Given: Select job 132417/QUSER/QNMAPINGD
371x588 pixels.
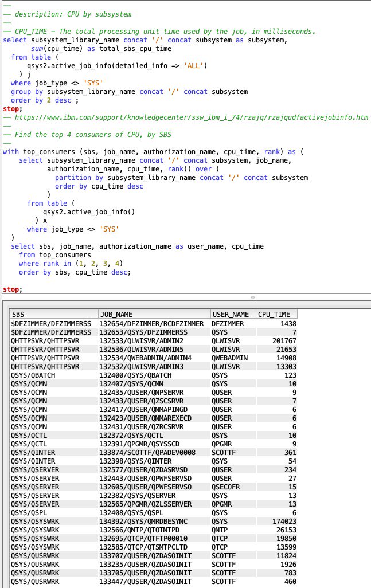Looking at the screenshot, I should click(x=143, y=410).
